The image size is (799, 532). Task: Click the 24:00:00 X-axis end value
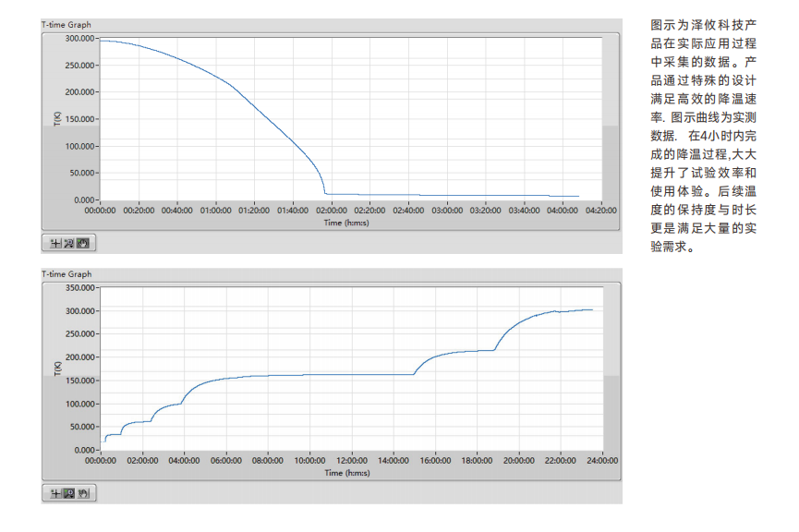click(x=601, y=461)
